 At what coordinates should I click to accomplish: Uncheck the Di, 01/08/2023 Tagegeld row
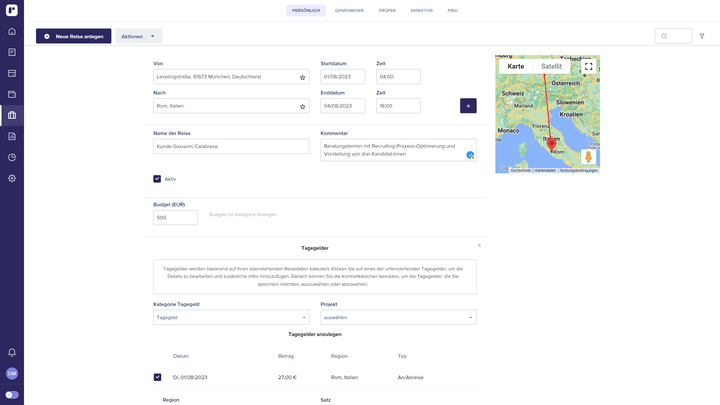point(157,377)
